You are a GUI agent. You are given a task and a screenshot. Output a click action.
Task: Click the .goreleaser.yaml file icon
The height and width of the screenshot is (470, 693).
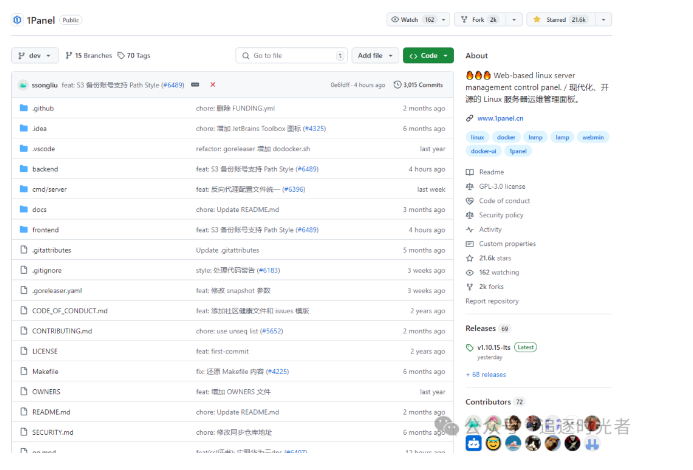click(x=24, y=290)
